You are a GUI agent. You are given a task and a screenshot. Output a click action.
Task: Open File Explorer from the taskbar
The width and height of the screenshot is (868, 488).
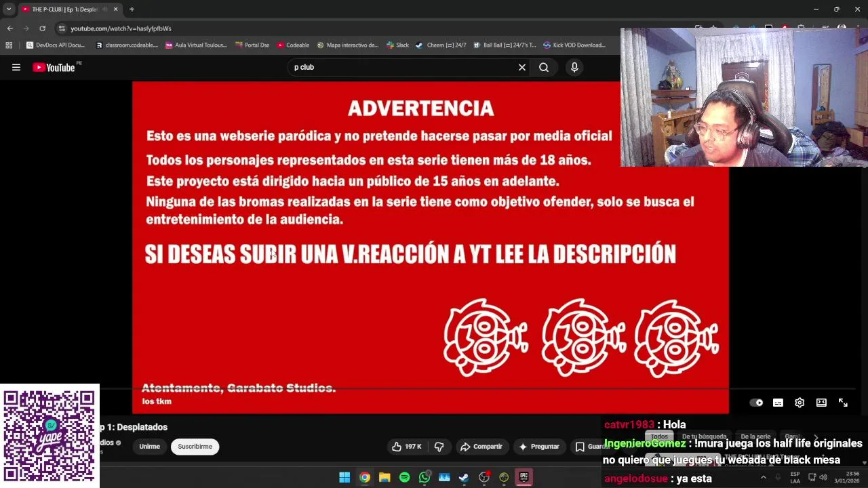click(384, 477)
